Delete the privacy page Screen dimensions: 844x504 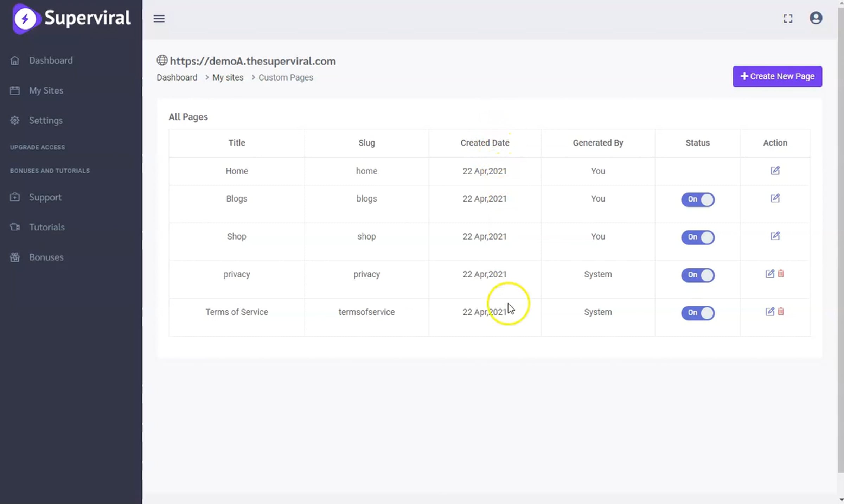tap(781, 274)
